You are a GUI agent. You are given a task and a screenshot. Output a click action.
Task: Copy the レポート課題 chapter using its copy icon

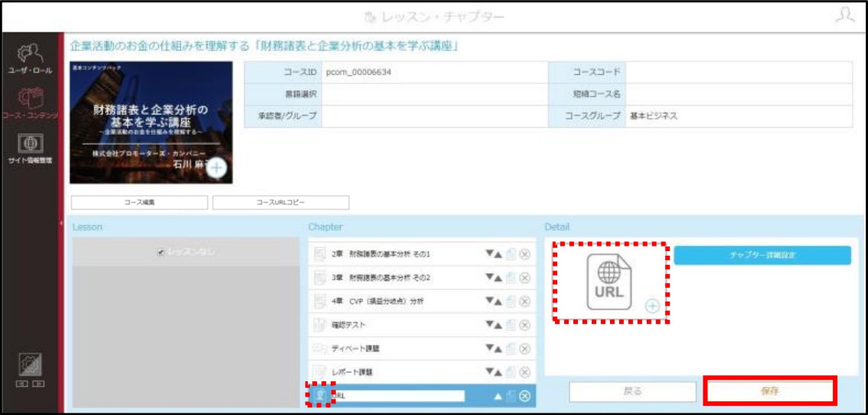[x=511, y=372]
